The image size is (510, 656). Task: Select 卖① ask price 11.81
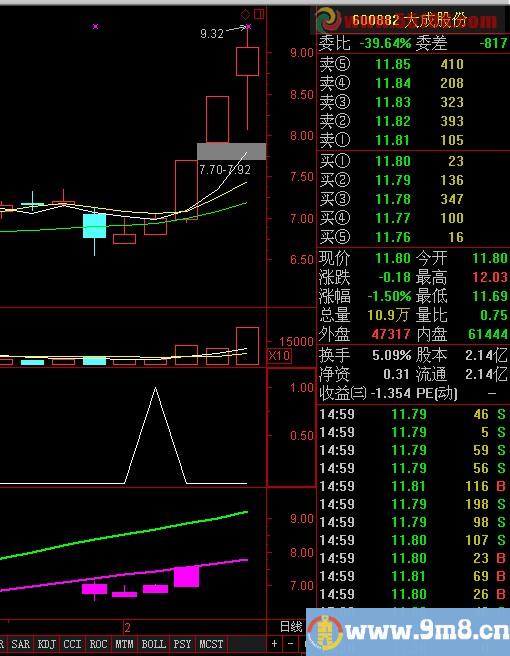click(x=393, y=140)
